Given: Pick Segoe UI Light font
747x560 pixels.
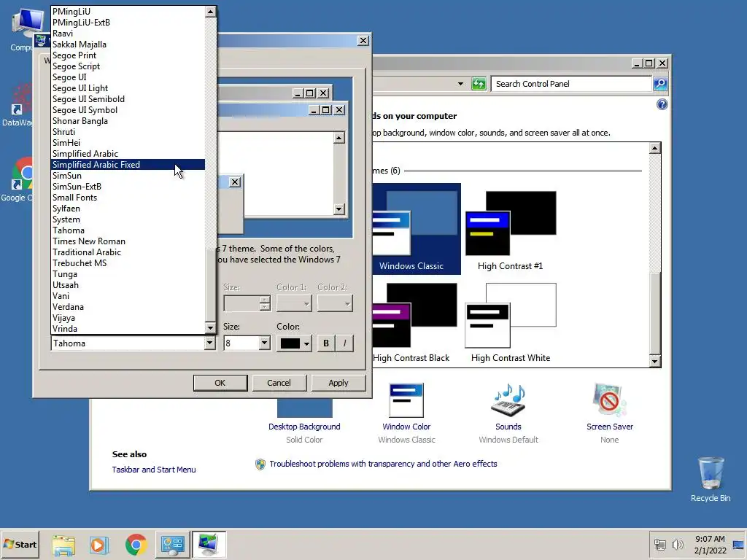Looking at the screenshot, I should point(128,88).
